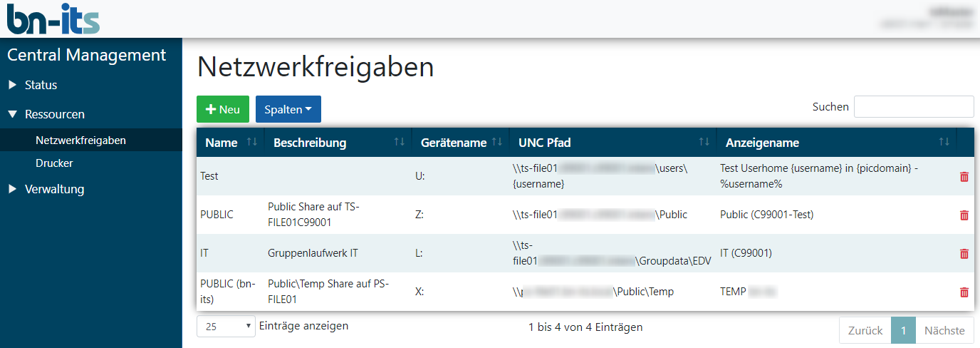980x348 pixels.
Task: Sort by Beschreibung column arrows
Action: 400,143
